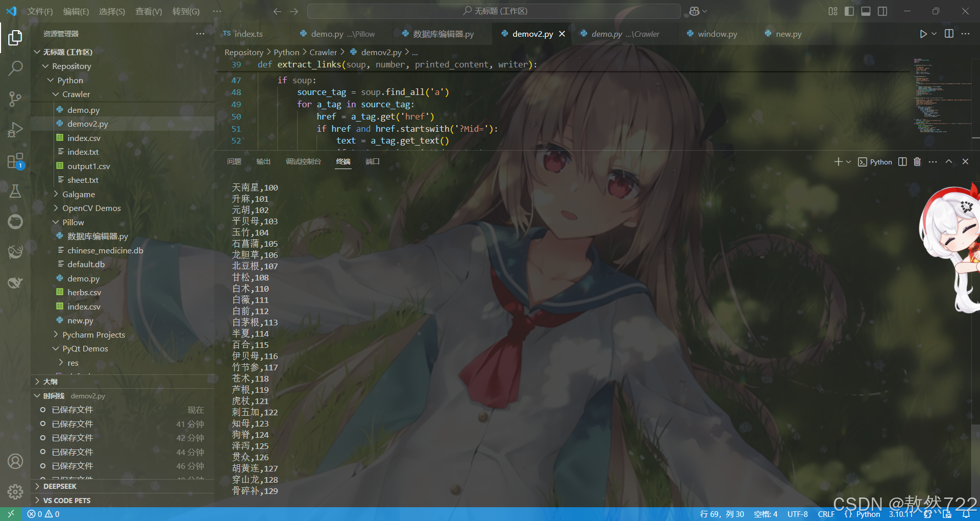Split the terminal panel
980x521 pixels.
click(x=902, y=161)
